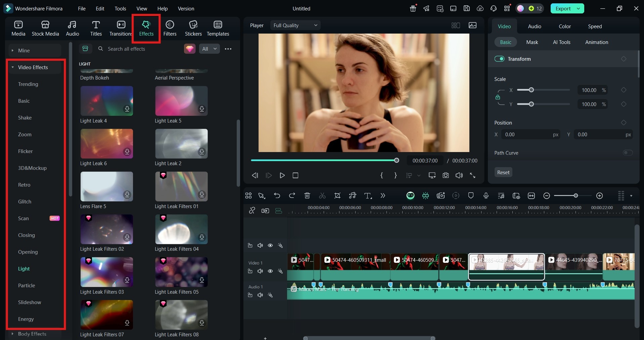Click the save project icon
644x340 pixels.
click(467, 8)
